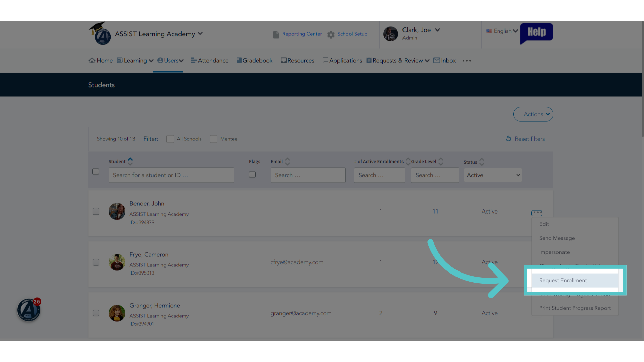
Task: Click the Search for a student or ID field
Action: pos(171,175)
